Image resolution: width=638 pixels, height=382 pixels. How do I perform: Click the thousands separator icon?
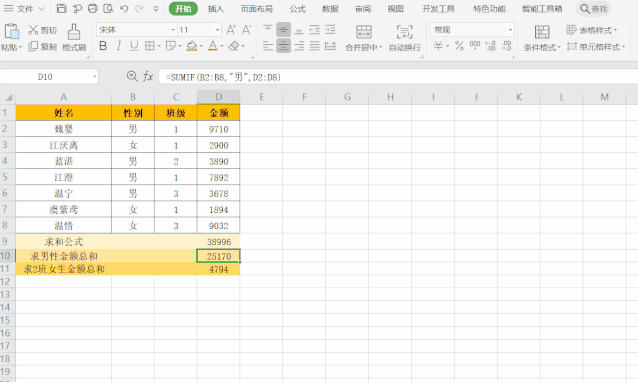(x=475, y=46)
